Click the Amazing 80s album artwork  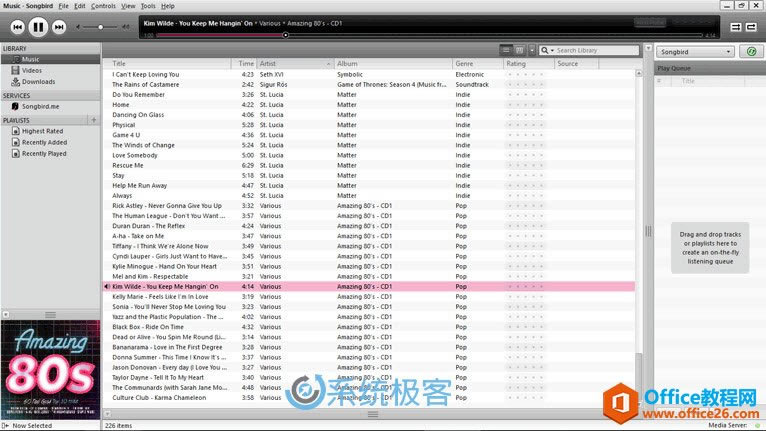pyautogui.click(x=51, y=370)
